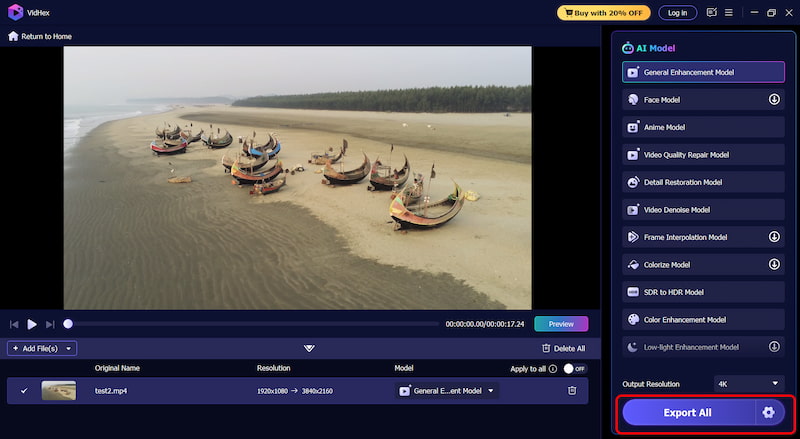The width and height of the screenshot is (800, 439).
Task: Select Color Enhancement Model
Action: (x=703, y=320)
